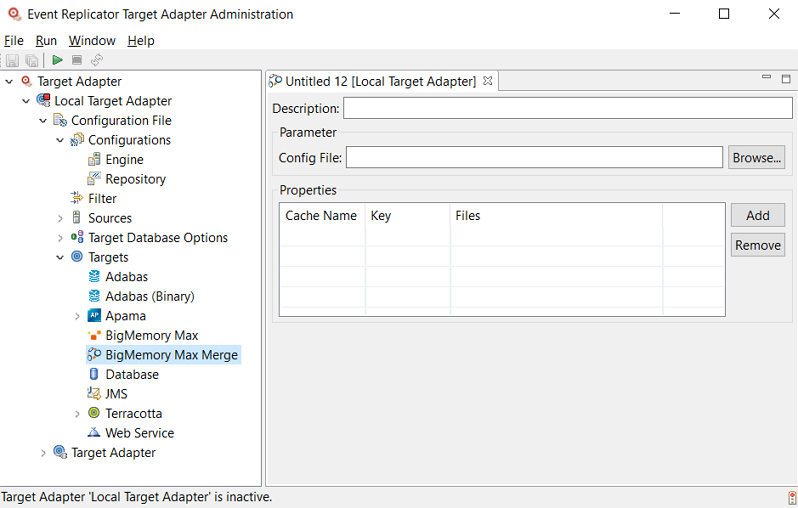Screen dimensions: 798x508
Task: Click the green Run toolbar icon
Action: pyautogui.click(x=58, y=60)
